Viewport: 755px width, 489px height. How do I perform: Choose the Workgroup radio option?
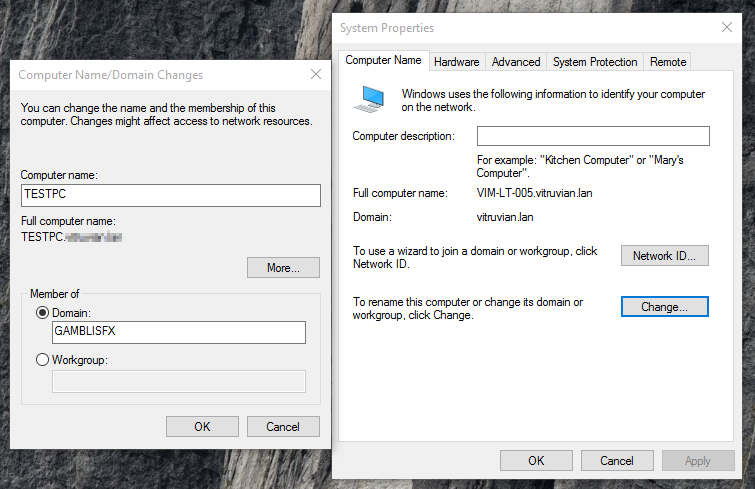pyautogui.click(x=43, y=360)
